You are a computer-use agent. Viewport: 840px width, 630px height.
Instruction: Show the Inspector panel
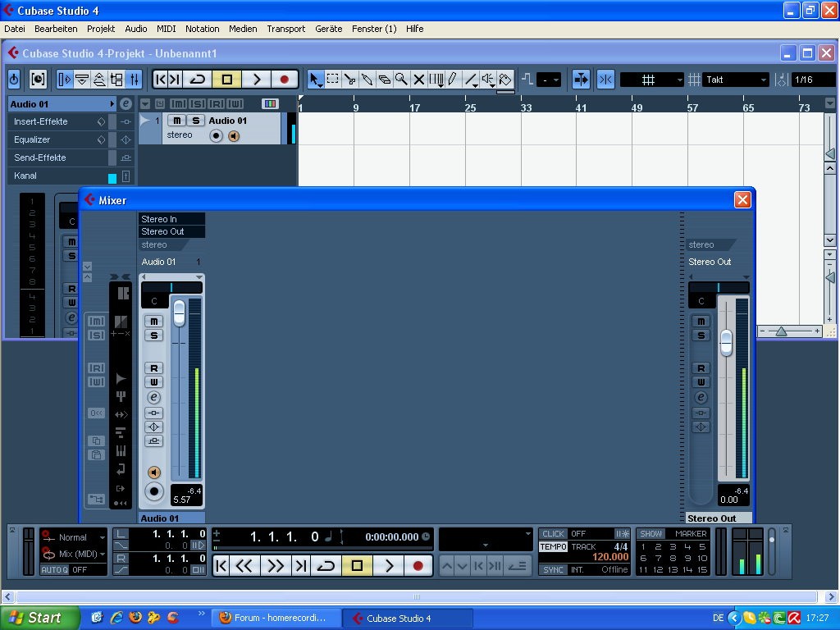[x=65, y=80]
